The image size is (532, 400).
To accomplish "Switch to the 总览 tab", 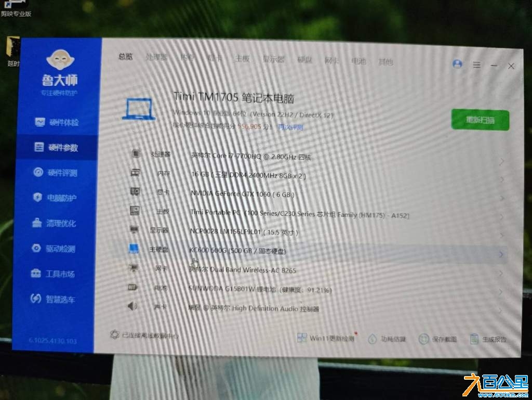I will pos(126,57).
